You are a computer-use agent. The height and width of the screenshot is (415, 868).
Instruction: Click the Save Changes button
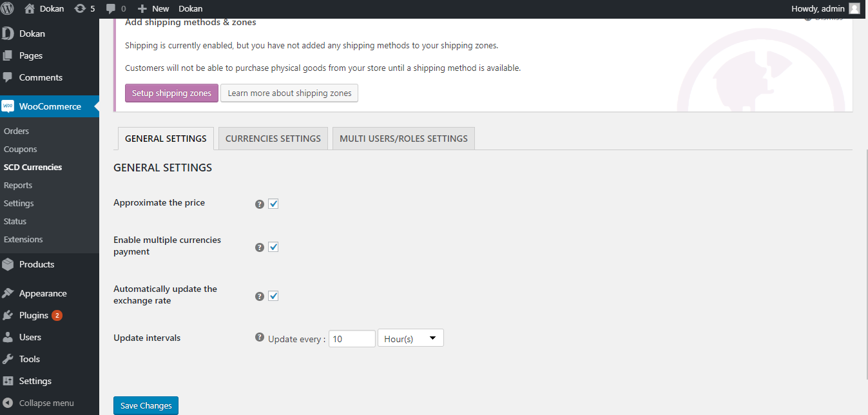click(x=146, y=405)
